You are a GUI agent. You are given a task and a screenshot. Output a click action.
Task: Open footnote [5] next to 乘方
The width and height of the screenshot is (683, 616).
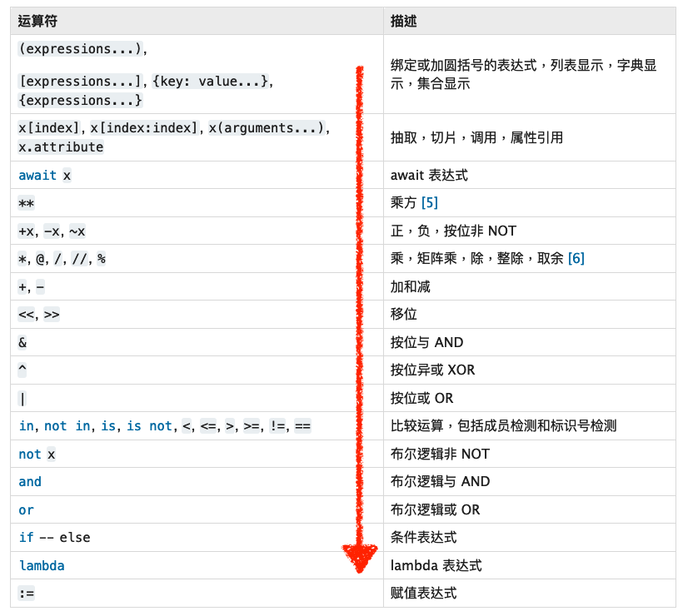point(430,203)
